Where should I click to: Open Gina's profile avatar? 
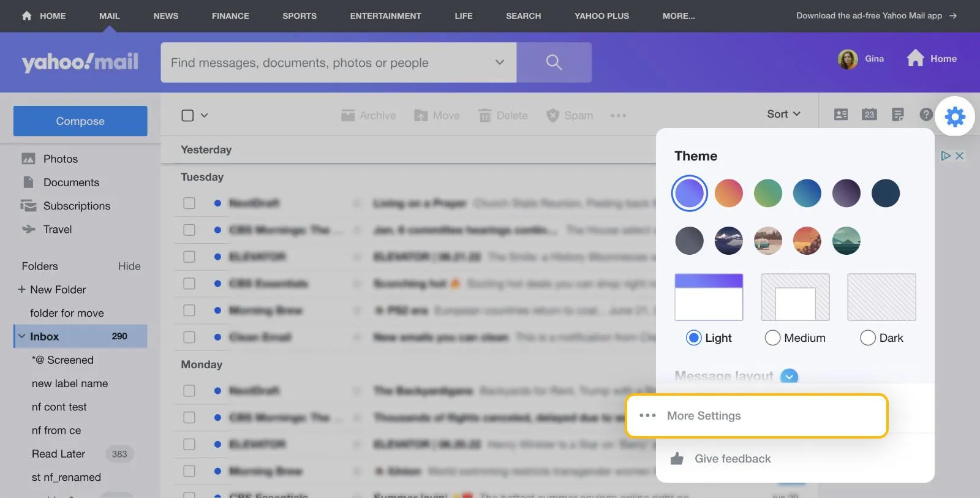(x=848, y=59)
